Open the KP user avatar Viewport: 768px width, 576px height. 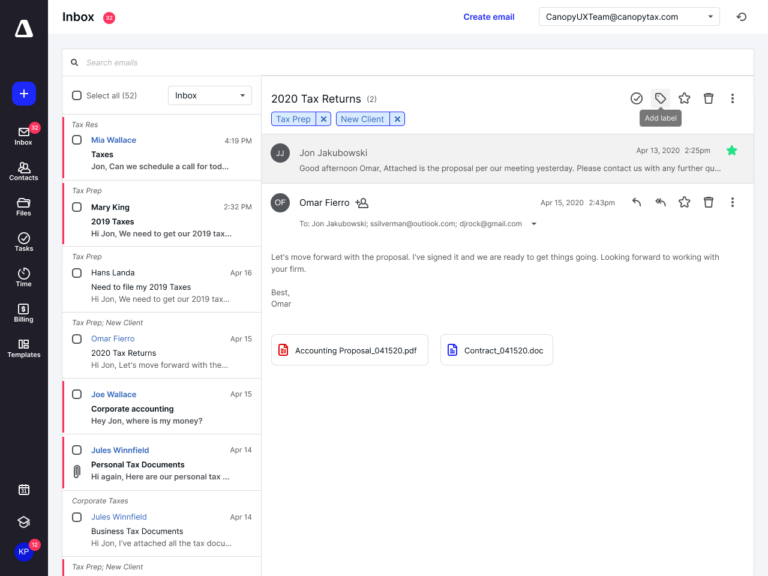click(24, 552)
